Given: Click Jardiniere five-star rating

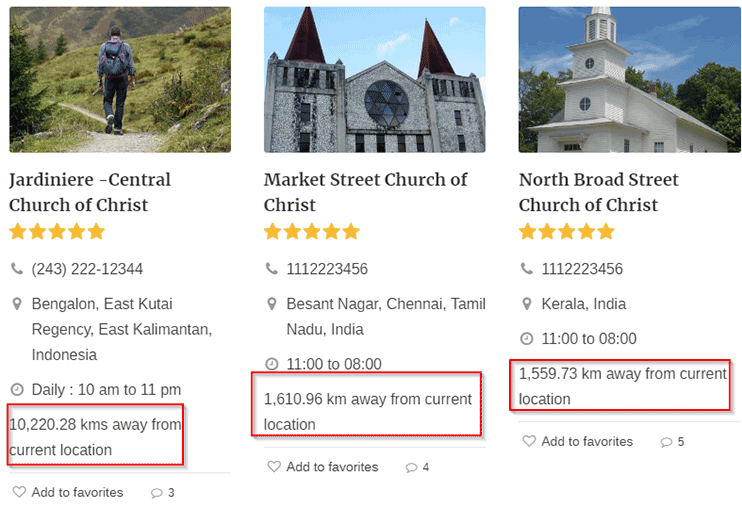Looking at the screenshot, I should click(x=57, y=232).
